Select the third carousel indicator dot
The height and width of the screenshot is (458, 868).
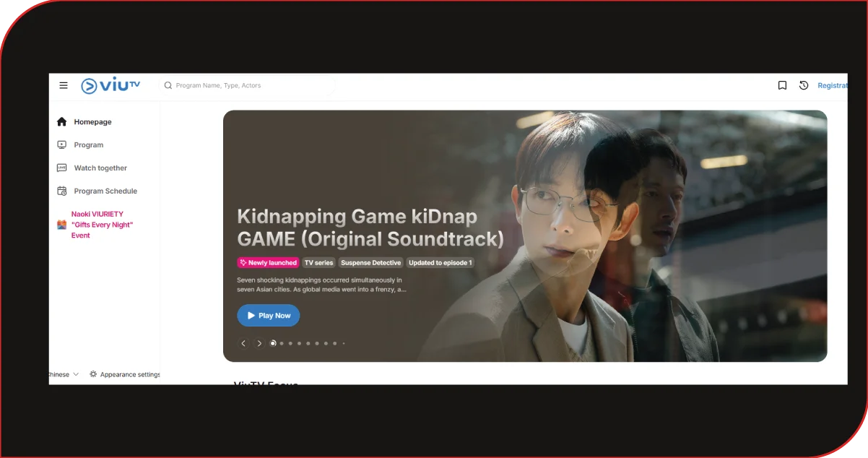[290, 343]
